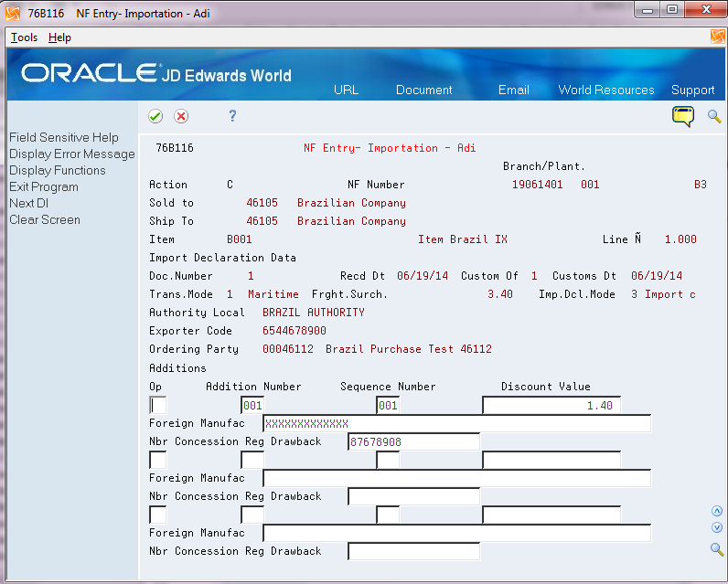The width and height of the screenshot is (728, 584).
Task: Select Field Sensitive Help
Action: 64,137
